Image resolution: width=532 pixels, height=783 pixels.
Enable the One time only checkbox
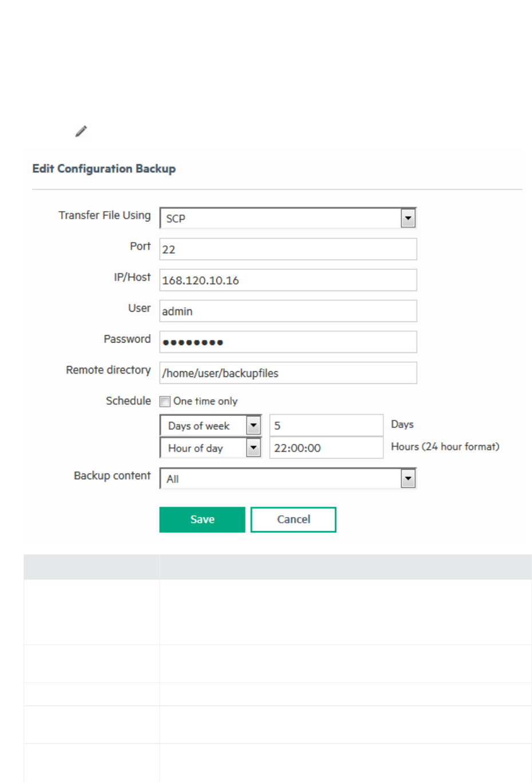click(165, 402)
